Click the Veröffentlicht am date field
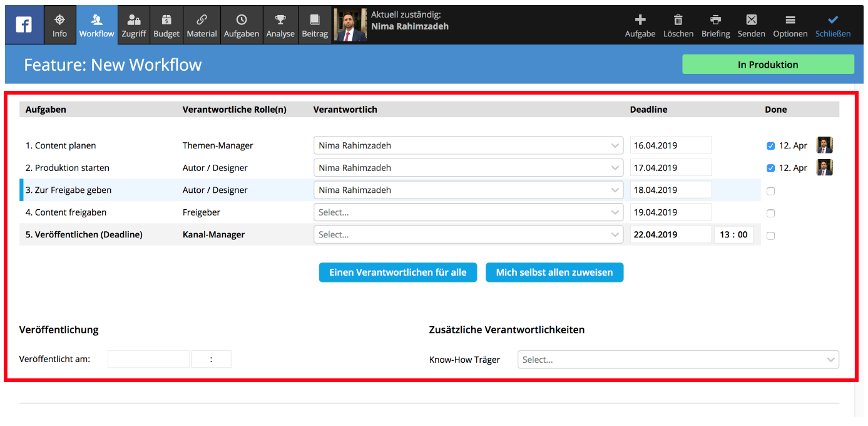 click(x=148, y=360)
